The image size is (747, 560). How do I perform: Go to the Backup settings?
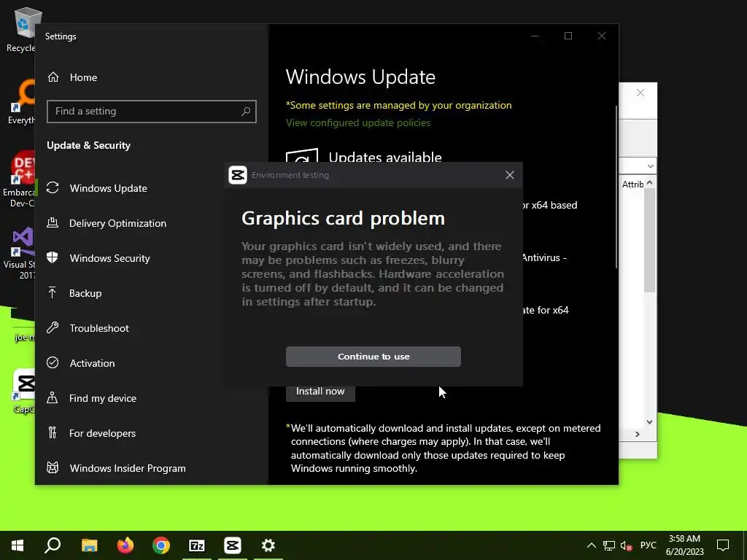[85, 293]
